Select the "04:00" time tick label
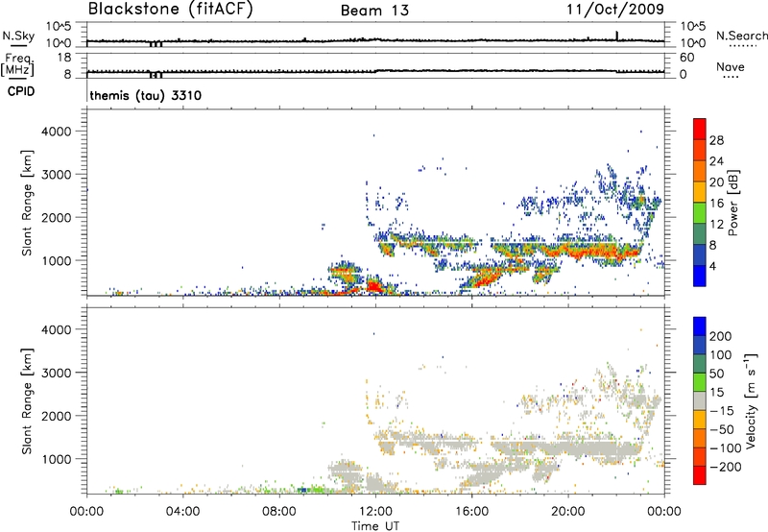 pos(182,512)
